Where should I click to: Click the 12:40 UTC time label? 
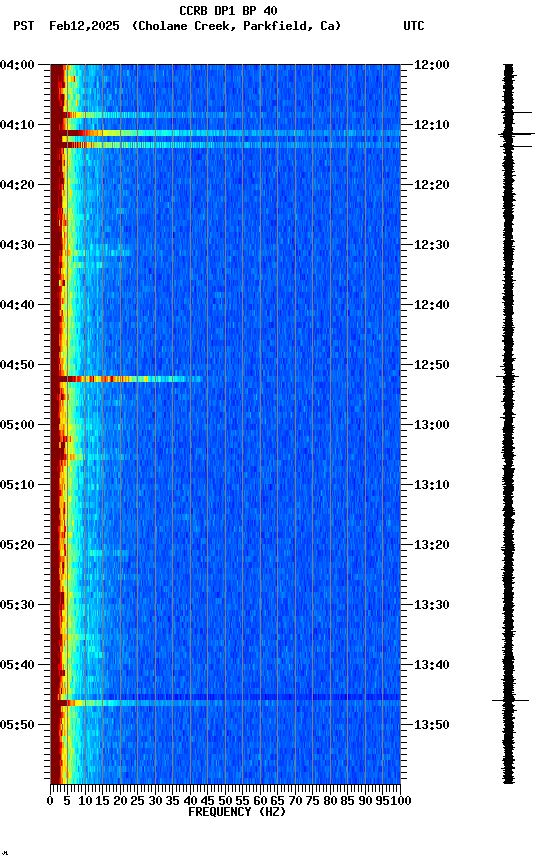point(431,305)
